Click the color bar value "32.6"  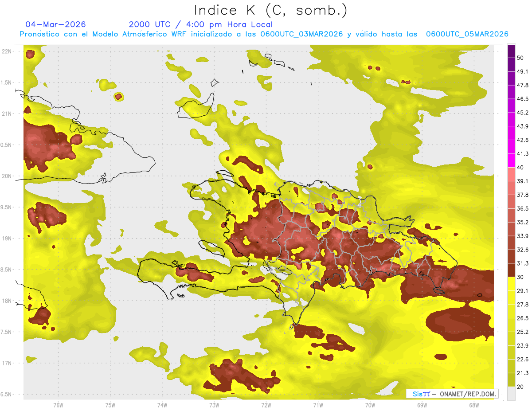coord(523,250)
